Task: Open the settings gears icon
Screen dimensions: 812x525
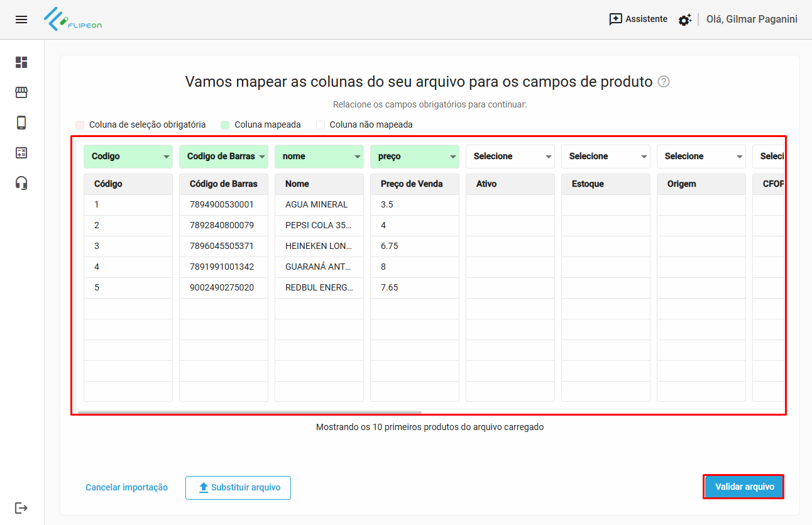Action: point(684,20)
